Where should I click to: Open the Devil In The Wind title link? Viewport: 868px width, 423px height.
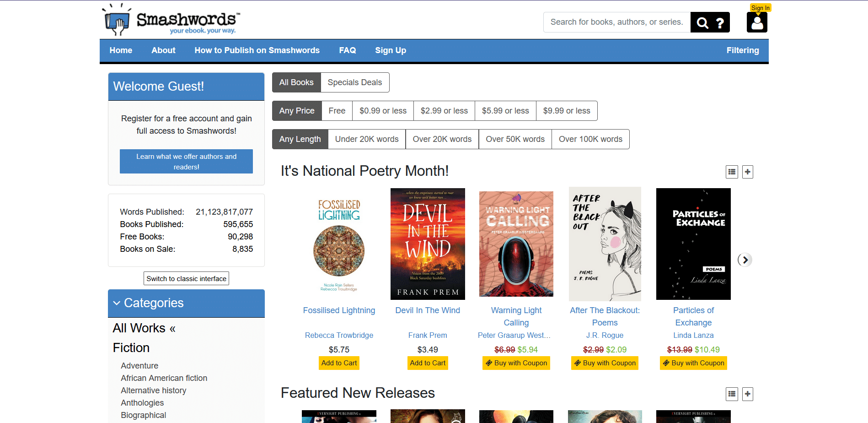coord(428,310)
